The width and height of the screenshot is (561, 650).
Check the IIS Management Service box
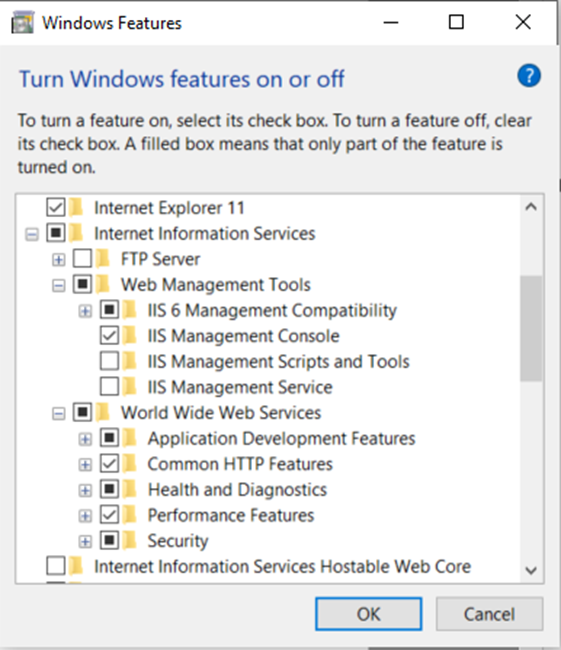pyautogui.click(x=109, y=387)
